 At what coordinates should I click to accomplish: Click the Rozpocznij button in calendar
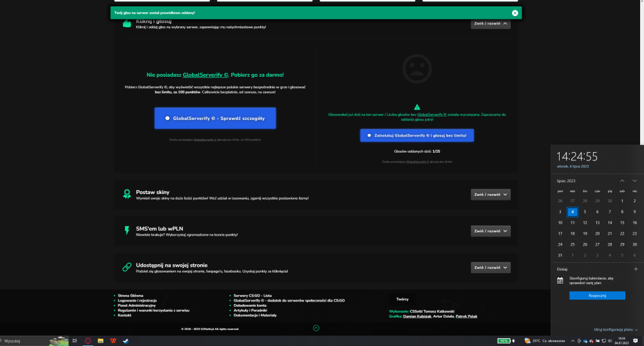(x=597, y=296)
